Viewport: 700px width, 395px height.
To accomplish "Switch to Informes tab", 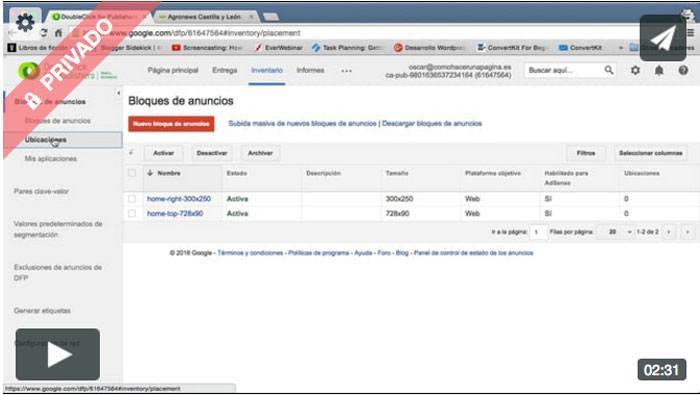I will point(310,70).
